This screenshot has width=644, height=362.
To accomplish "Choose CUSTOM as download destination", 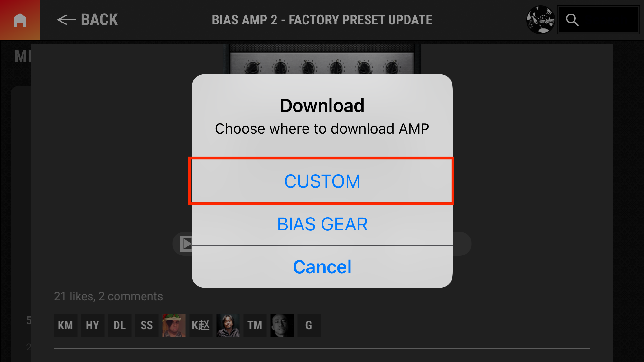I will [322, 181].
